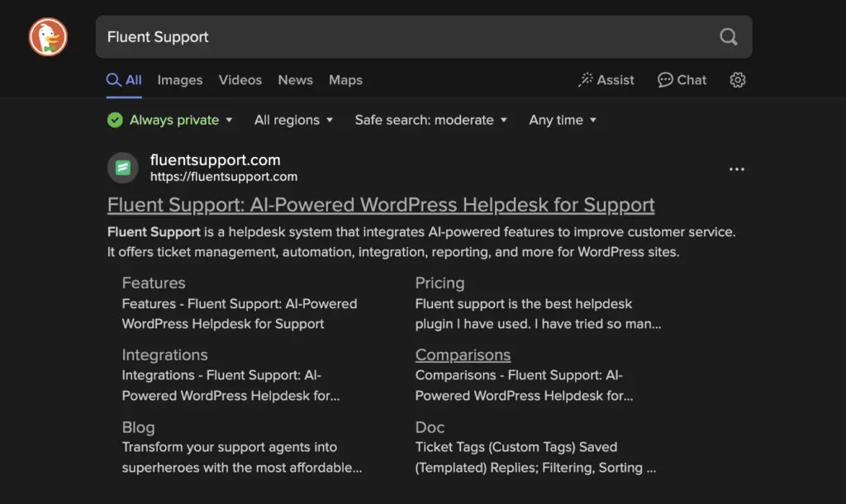This screenshot has width=846, height=504.
Task: Click the fluentsupport.com site name
Action: pos(216,159)
